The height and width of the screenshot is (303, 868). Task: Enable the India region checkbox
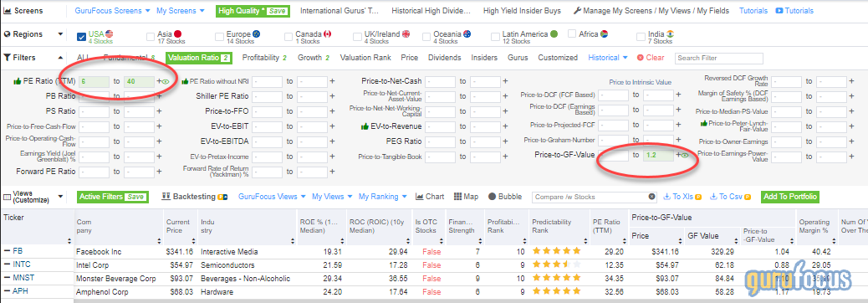[641, 37]
